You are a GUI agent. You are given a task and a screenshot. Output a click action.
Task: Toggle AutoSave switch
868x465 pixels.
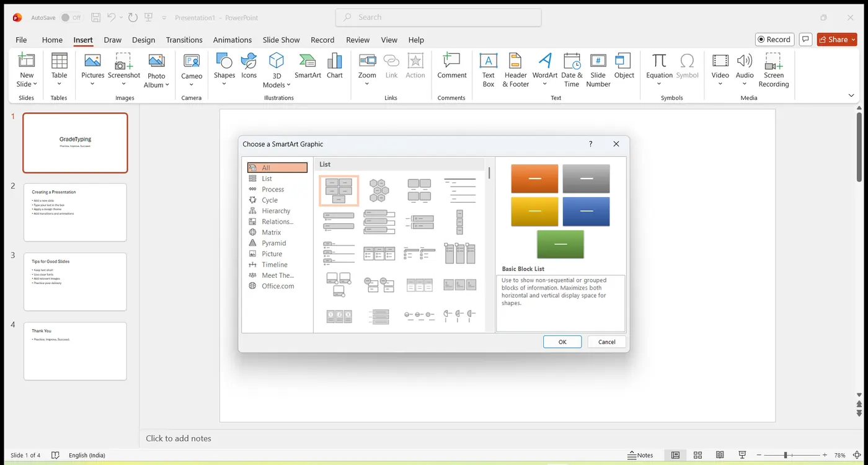point(70,18)
